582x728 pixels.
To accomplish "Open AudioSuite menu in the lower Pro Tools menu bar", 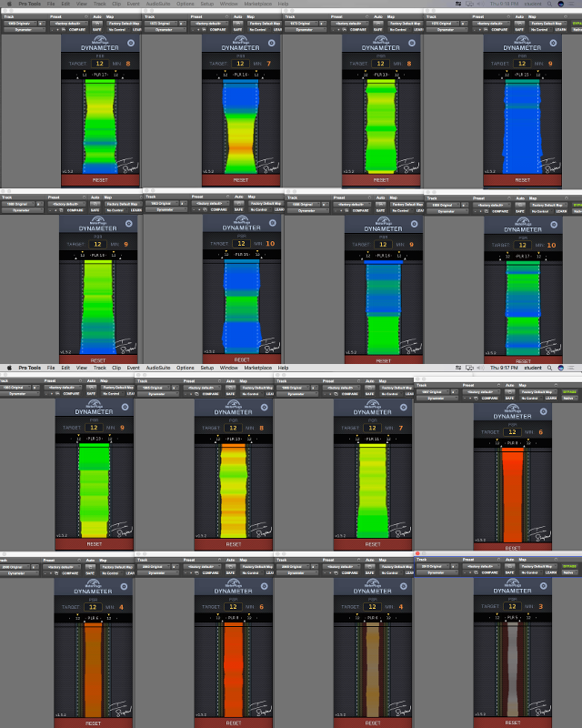I will pyautogui.click(x=158, y=368).
